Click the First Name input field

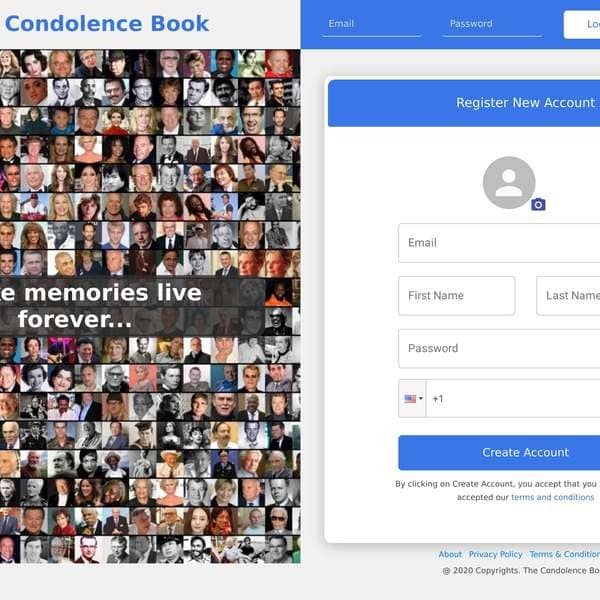tap(457, 296)
